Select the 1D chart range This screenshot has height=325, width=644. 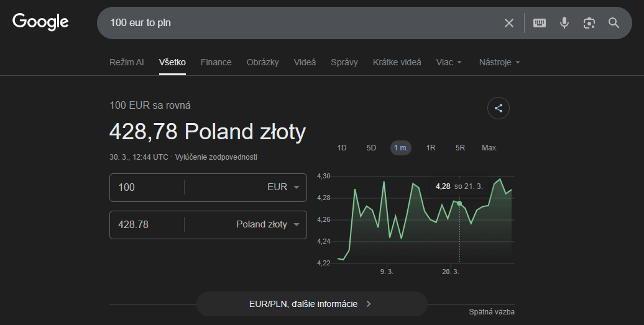pyautogui.click(x=341, y=148)
